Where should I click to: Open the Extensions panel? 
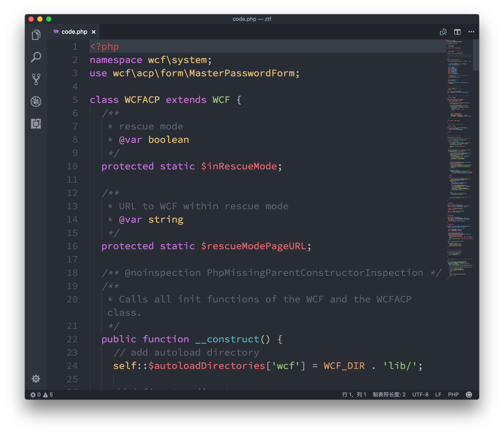tap(36, 123)
